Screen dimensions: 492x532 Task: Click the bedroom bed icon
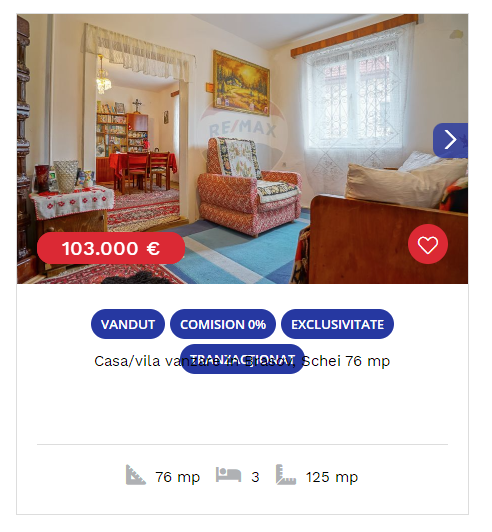tap(228, 474)
